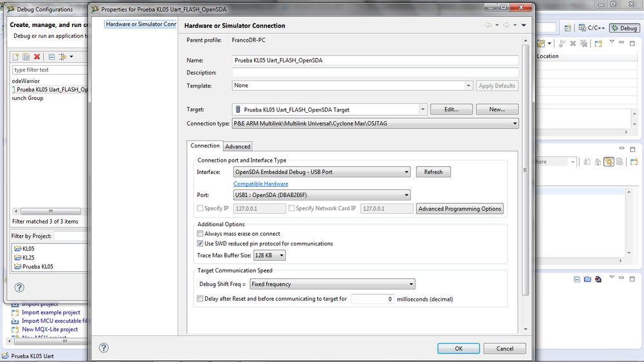Click the Compatible Hardware link

pos(260,184)
